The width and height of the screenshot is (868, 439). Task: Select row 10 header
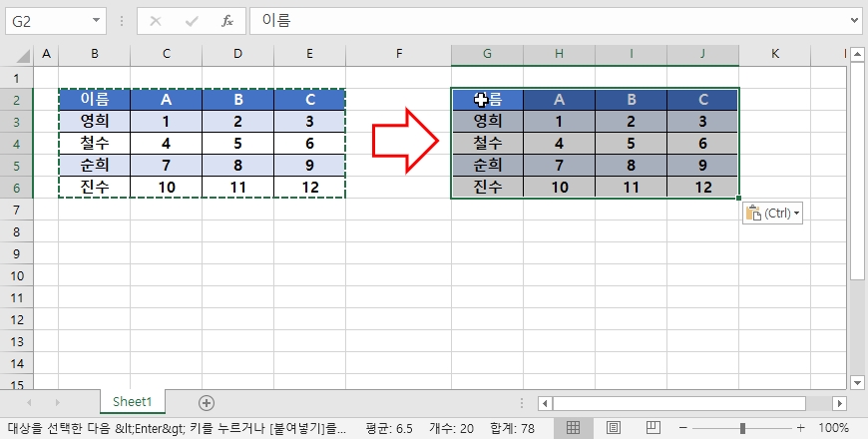[17, 275]
